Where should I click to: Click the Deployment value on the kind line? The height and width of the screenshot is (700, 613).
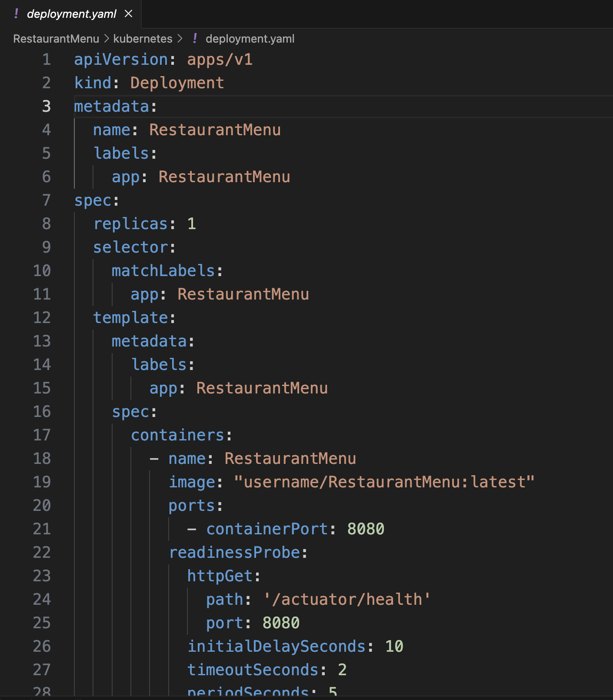177,83
